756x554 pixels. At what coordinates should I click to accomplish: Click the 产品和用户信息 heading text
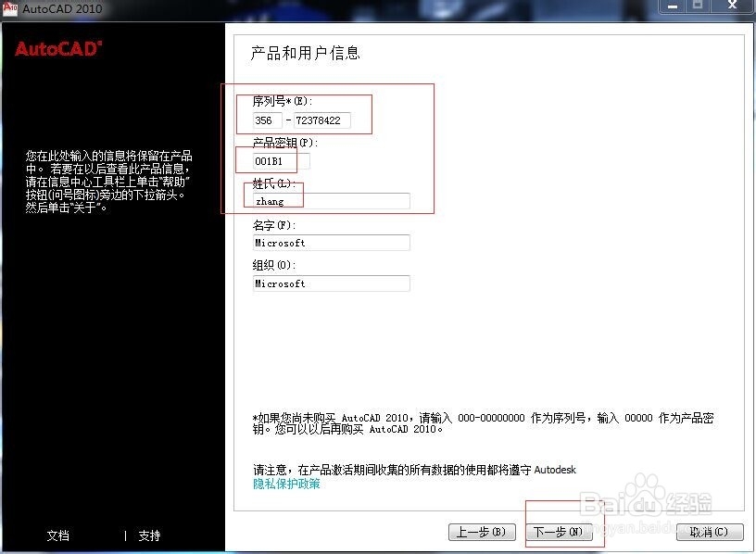305,53
